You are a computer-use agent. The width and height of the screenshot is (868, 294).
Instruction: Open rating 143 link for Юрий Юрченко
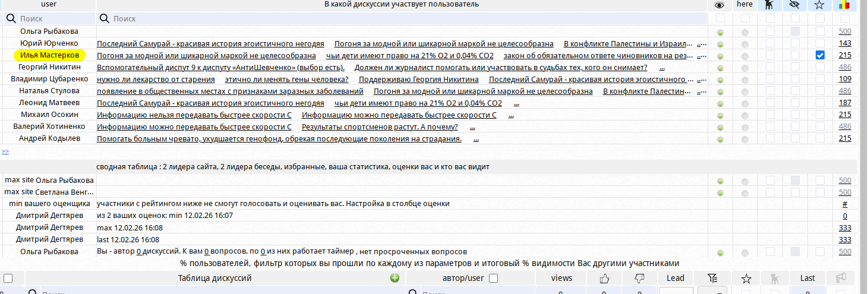[844, 43]
